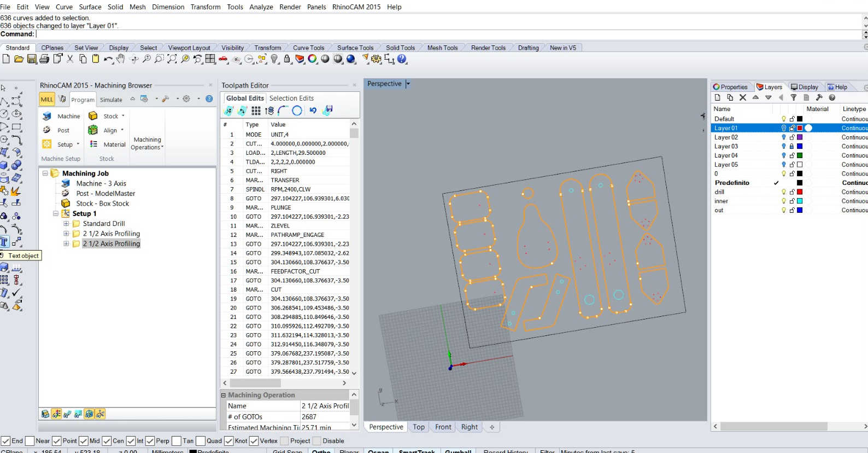Unlock Layer 03 via its padlock icon

791,146
